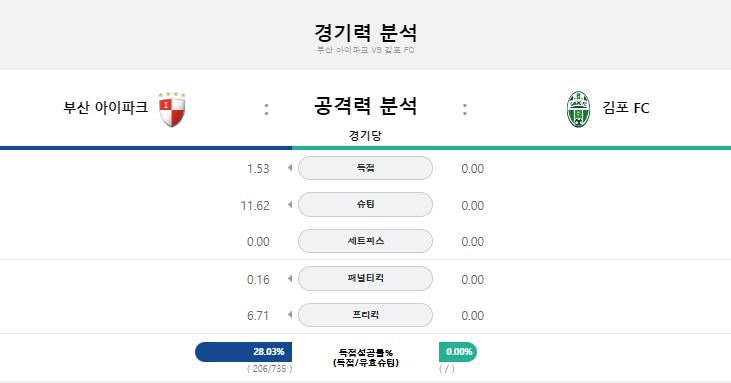Select the 슈팅 stat button
731x383 pixels.
366,205
